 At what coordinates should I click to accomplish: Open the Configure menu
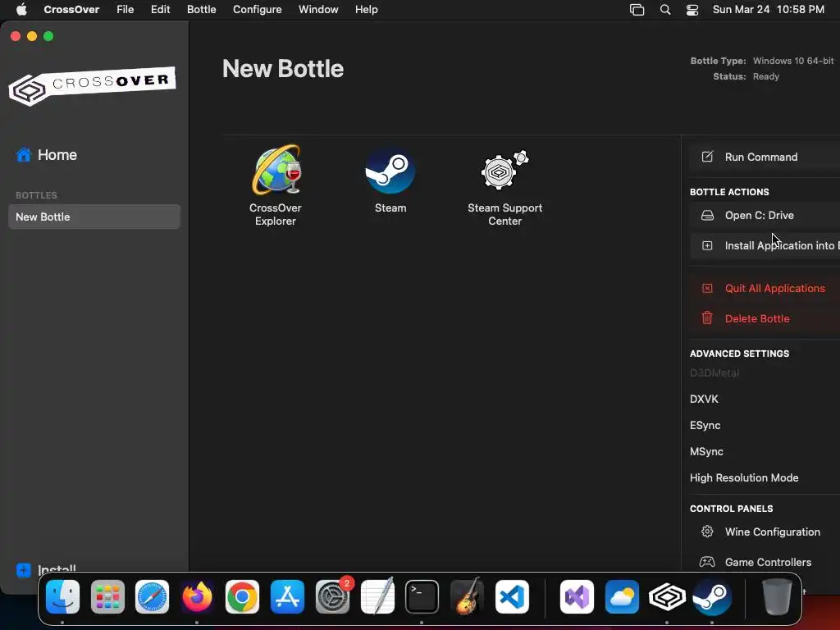pos(257,10)
